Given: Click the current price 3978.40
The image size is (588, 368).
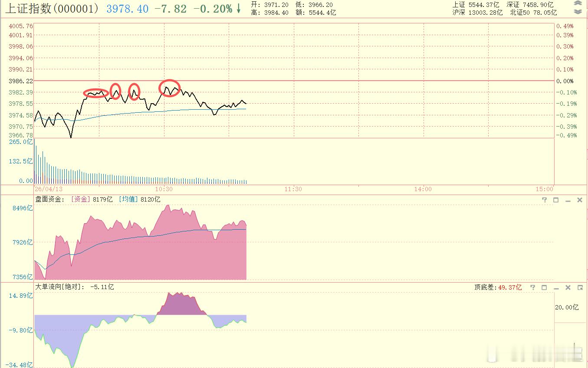Looking at the screenshot, I should (127, 9).
